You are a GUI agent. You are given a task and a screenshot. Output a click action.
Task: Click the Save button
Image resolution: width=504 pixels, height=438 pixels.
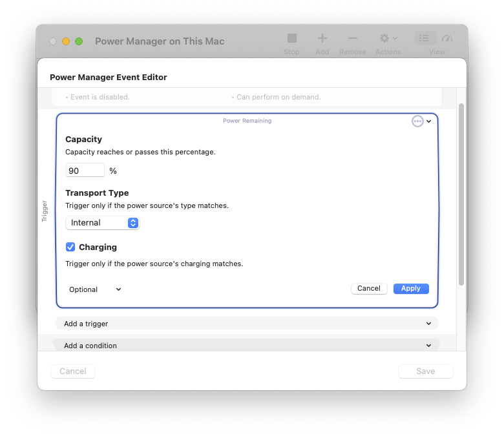pyautogui.click(x=426, y=371)
